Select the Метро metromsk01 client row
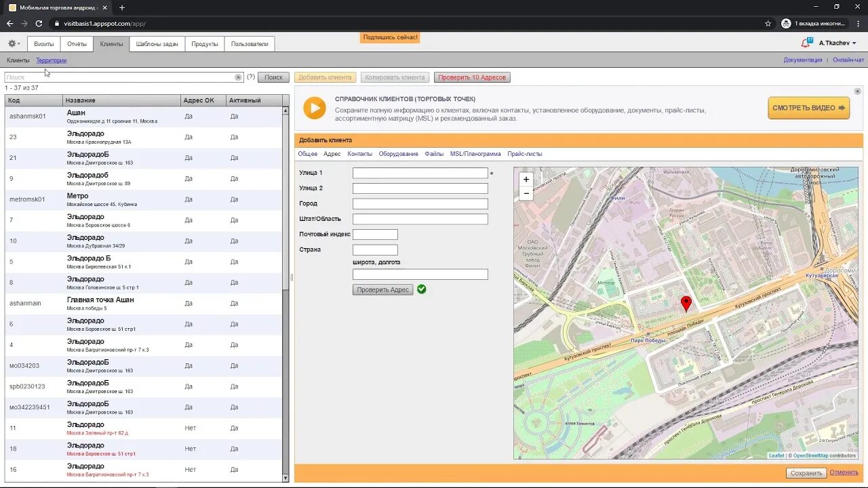Screen dimensions: 868x488 point(143,200)
